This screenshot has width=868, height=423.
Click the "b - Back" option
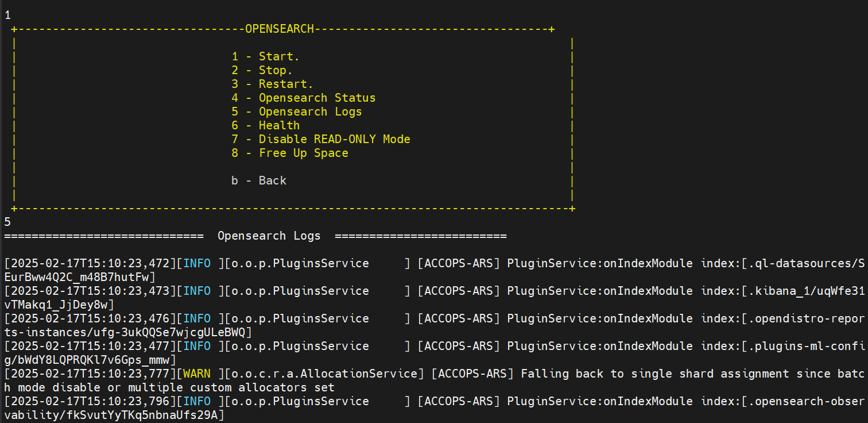coord(258,180)
